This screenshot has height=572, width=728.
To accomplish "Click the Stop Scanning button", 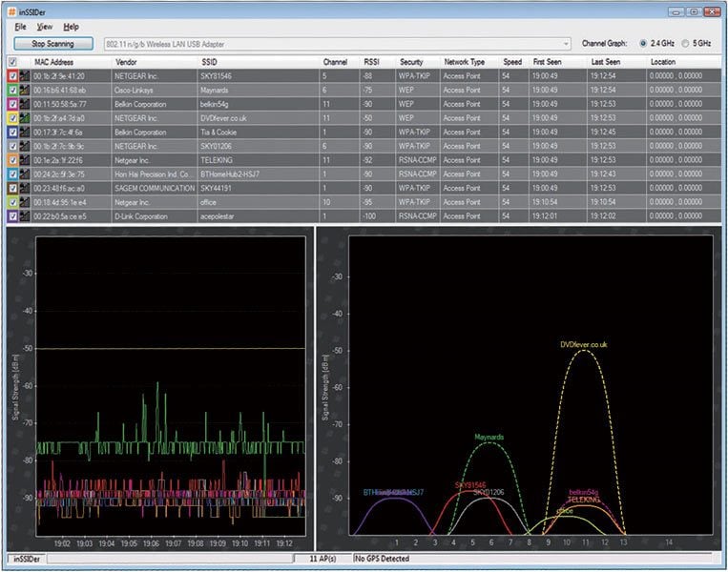I will [52, 44].
